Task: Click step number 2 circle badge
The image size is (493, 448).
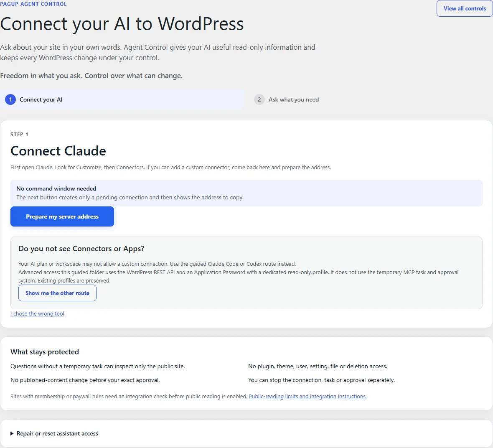Action: 259,99
